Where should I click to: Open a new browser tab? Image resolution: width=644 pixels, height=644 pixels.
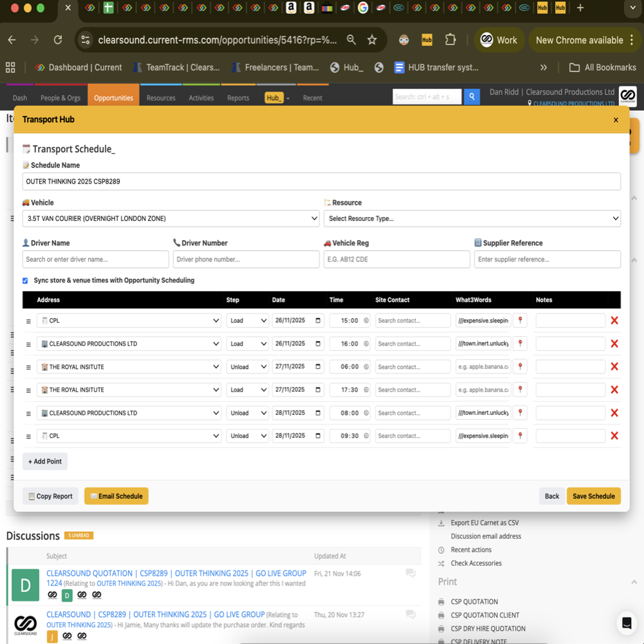tap(580, 8)
